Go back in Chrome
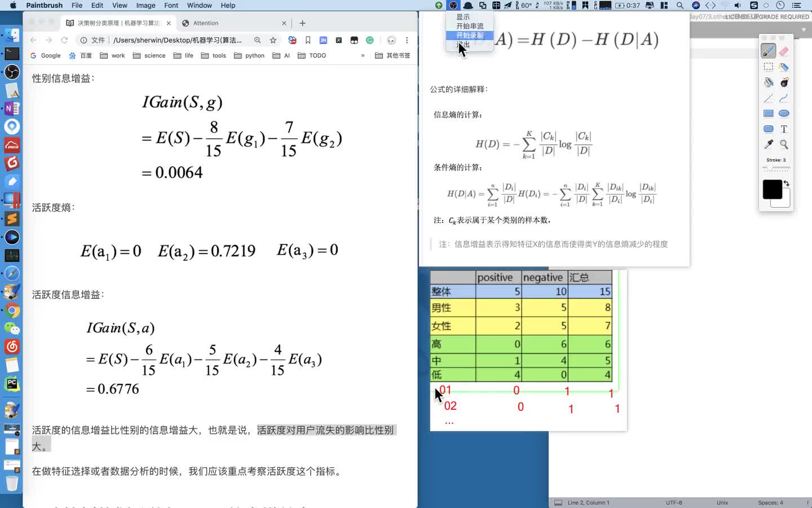 (x=33, y=40)
